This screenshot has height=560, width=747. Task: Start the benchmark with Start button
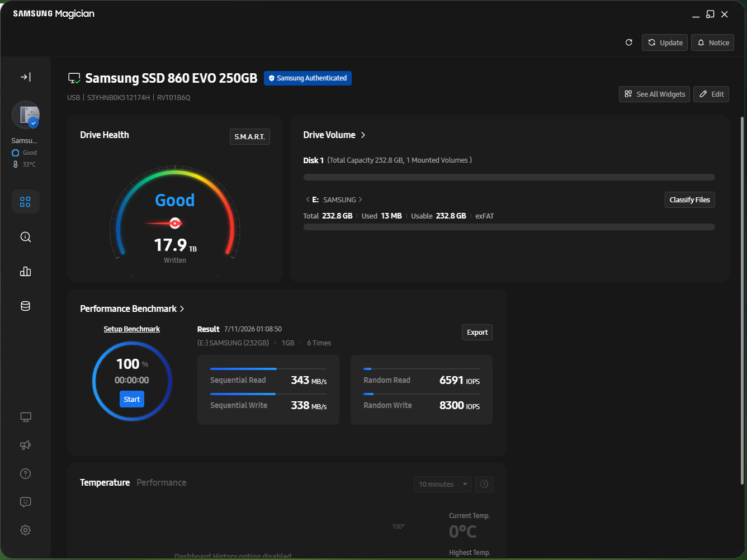pos(132,399)
